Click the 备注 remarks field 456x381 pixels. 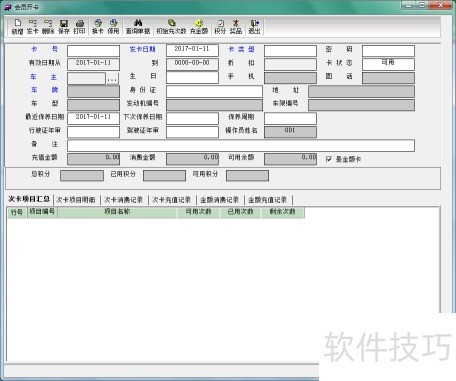pos(241,146)
